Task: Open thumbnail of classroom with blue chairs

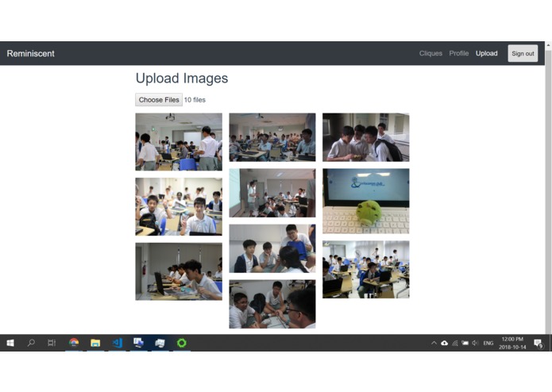Action: [366, 269]
